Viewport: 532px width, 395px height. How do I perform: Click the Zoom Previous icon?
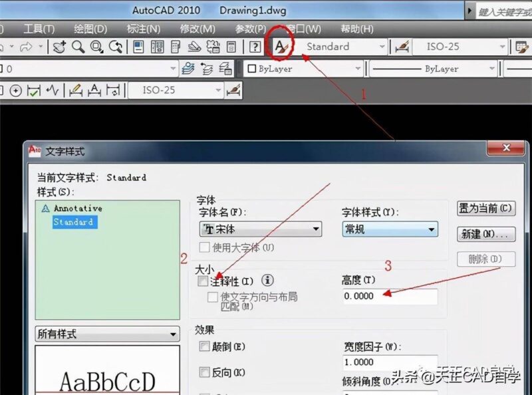116,47
